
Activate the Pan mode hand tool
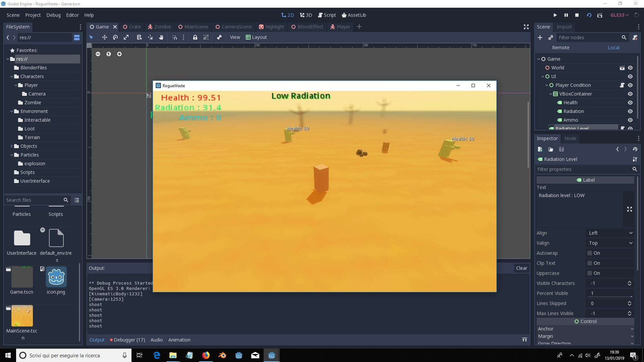161,37
